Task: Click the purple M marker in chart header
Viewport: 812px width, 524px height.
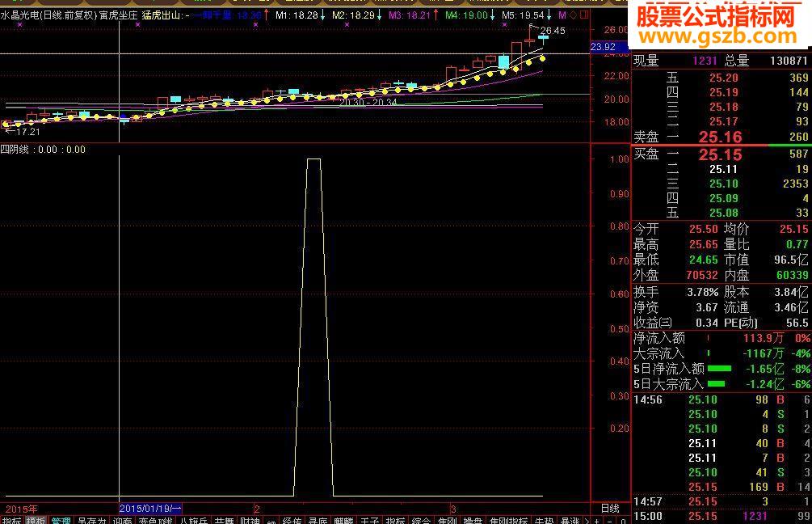Action: [562, 15]
